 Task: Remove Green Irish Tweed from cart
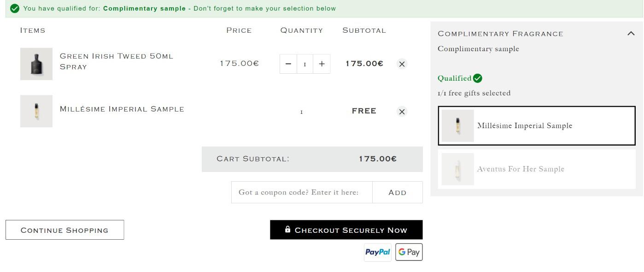402,64
